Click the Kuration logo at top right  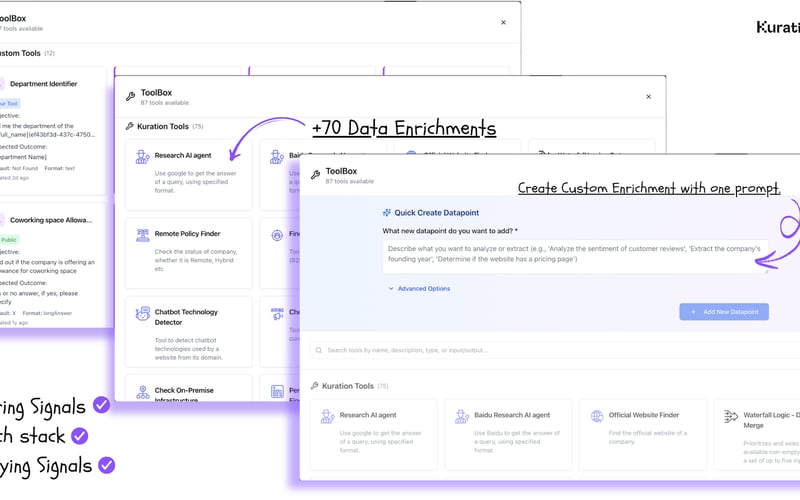[x=778, y=27]
